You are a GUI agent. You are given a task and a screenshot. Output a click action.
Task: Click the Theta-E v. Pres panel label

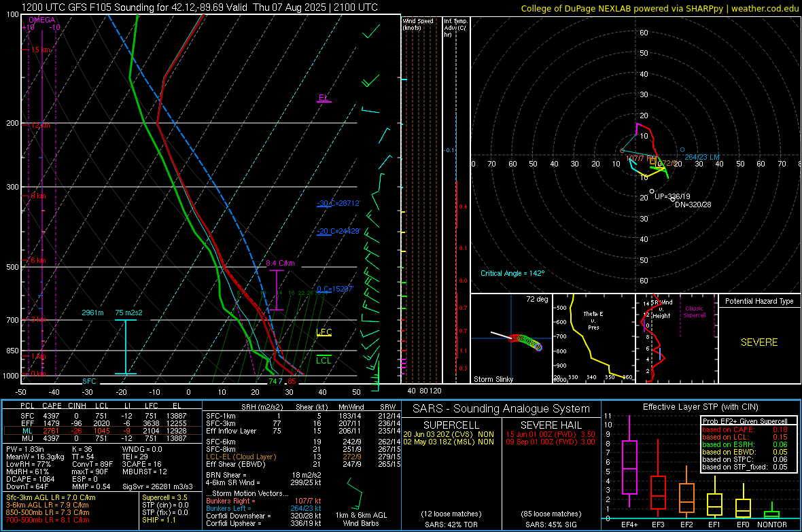point(593,320)
